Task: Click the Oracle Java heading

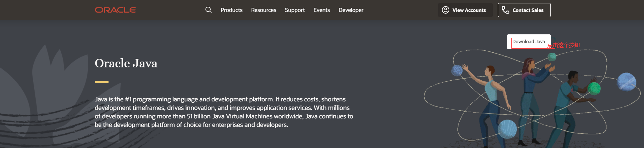Action: tap(126, 63)
